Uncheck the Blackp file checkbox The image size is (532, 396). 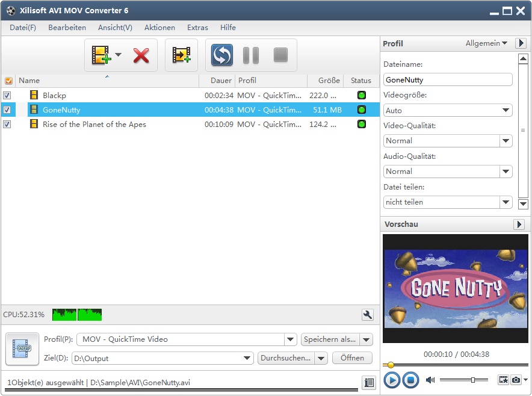point(7,95)
